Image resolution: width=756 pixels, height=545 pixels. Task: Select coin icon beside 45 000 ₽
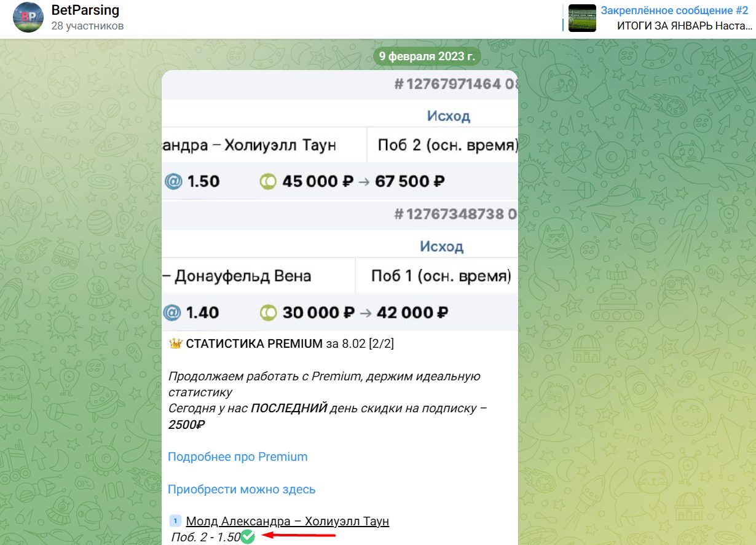[x=267, y=181]
